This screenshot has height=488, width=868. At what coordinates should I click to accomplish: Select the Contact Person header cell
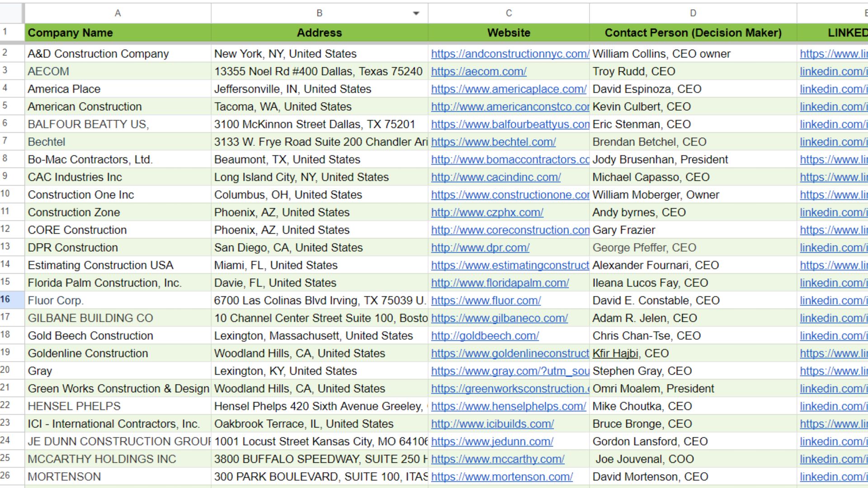point(693,33)
